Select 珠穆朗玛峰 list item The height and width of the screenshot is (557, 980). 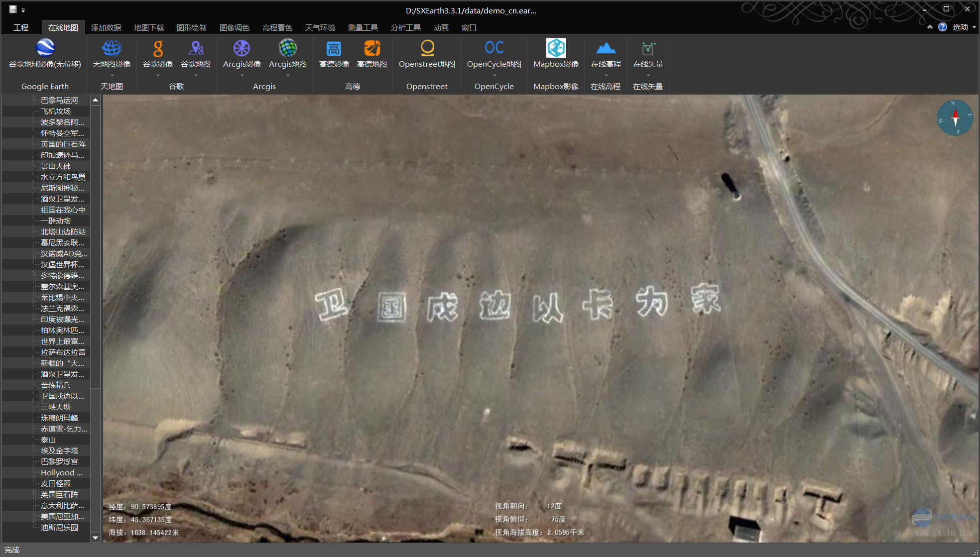pos(59,418)
